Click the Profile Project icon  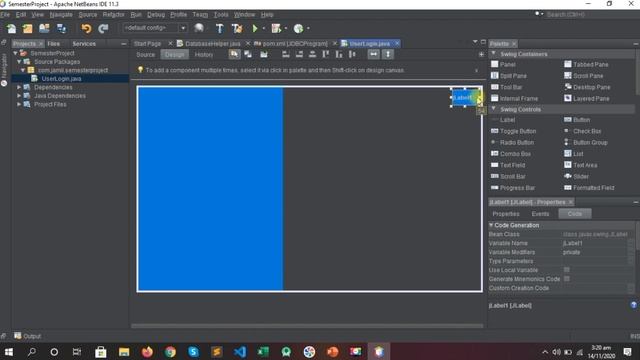(298, 29)
